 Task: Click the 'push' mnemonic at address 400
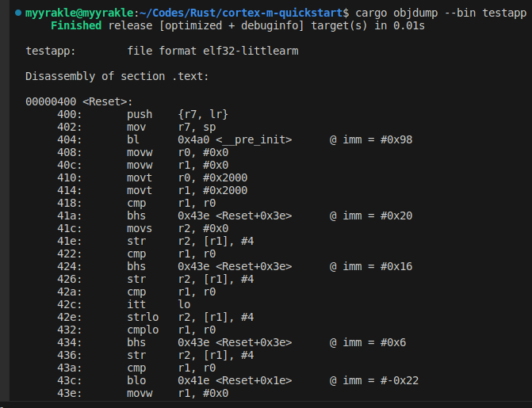click(x=140, y=115)
